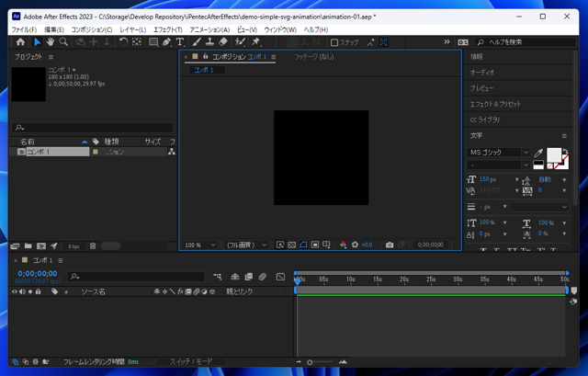Open the レイヤー(L) menu
Viewport: 588px width, 376px height.
(132, 29)
